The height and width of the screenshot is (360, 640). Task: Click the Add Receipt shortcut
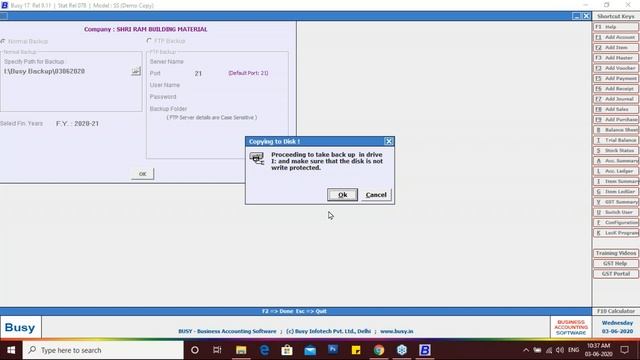(x=616, y=89)
